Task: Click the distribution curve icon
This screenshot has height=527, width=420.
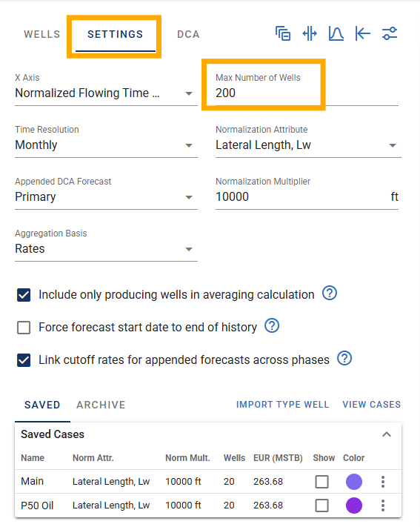Action: click(x=336, y=33)
